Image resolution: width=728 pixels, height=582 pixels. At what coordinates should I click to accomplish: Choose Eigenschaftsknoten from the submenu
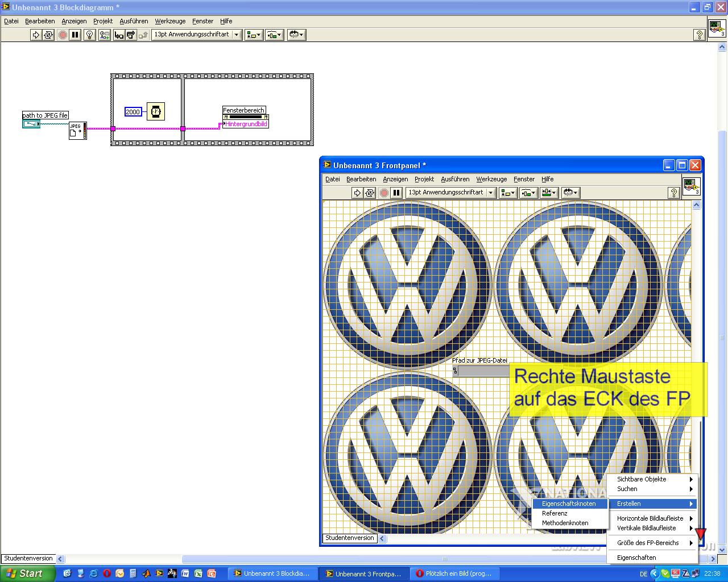(570, 504)
